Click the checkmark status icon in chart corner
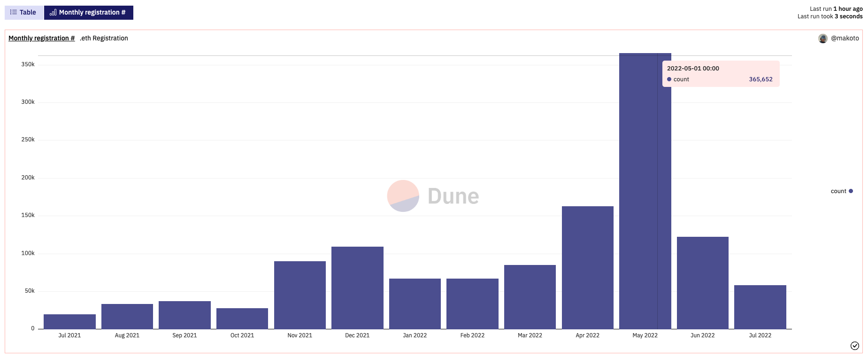This screenshot has width=868, height=358. point(854,346)
